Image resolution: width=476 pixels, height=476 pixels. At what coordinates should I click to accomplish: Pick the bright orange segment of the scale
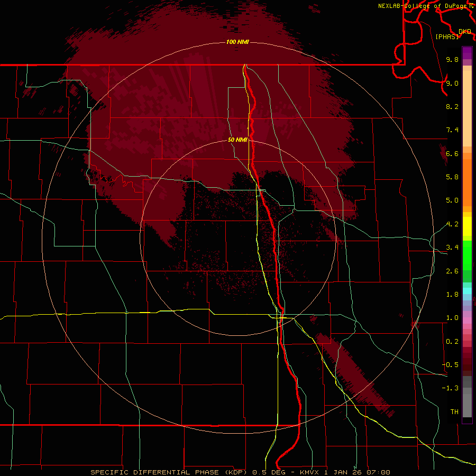click(467, 183)
